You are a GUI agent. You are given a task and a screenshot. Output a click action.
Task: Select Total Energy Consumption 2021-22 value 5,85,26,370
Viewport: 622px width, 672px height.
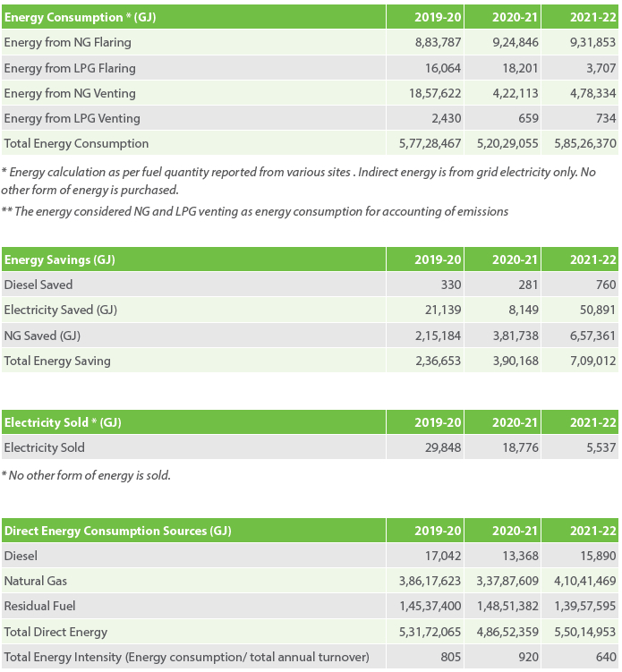[x=585, y=143]
